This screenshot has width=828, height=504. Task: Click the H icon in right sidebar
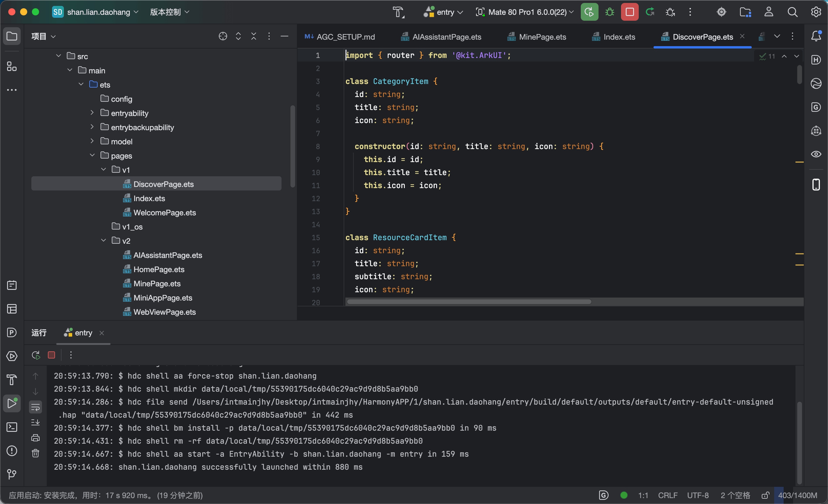coord(816,60)
